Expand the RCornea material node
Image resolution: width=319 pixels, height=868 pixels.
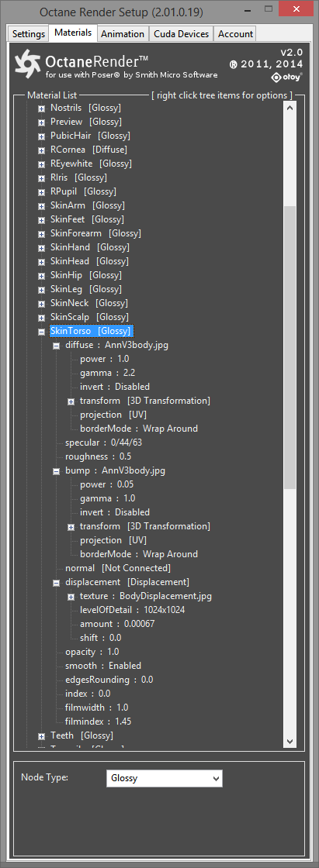coord(42,150)
